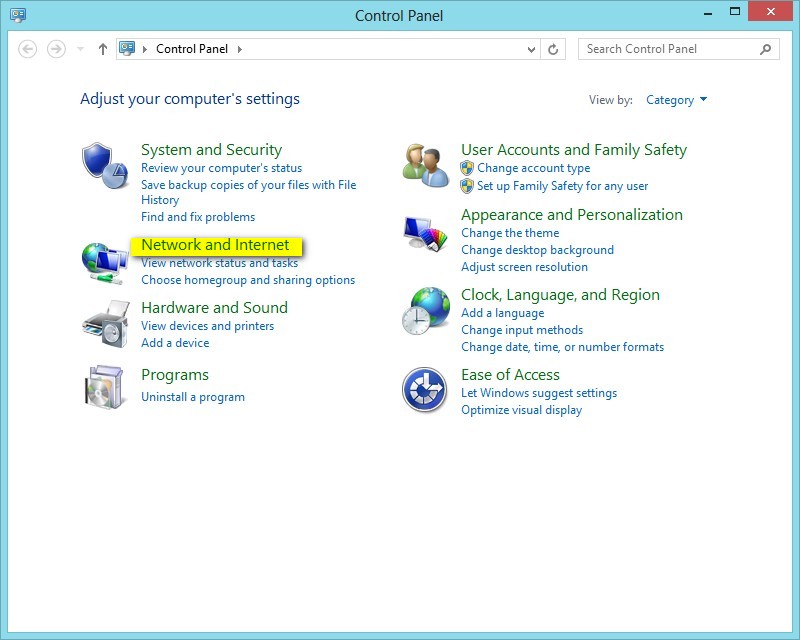
Task: Click the Search Control Panel field
Action: point(679,49)
